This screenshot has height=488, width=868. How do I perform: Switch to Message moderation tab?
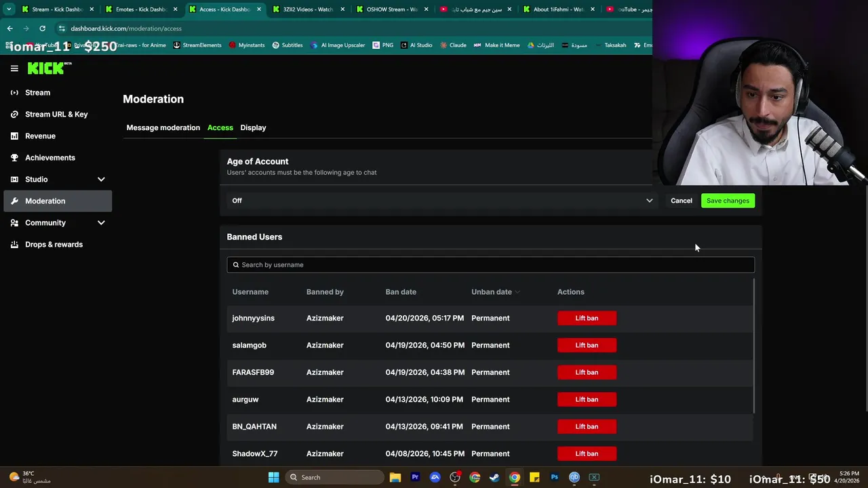[163, 127]
